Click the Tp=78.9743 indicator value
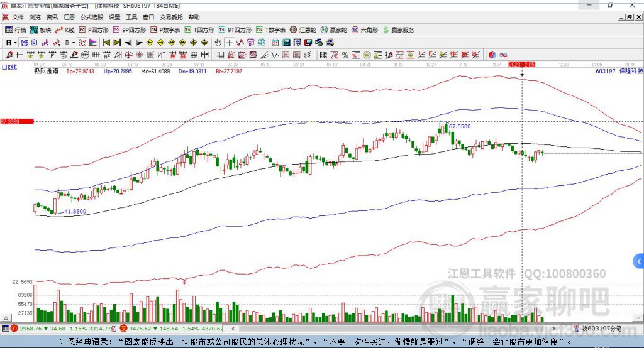 (x=80, y=71)
